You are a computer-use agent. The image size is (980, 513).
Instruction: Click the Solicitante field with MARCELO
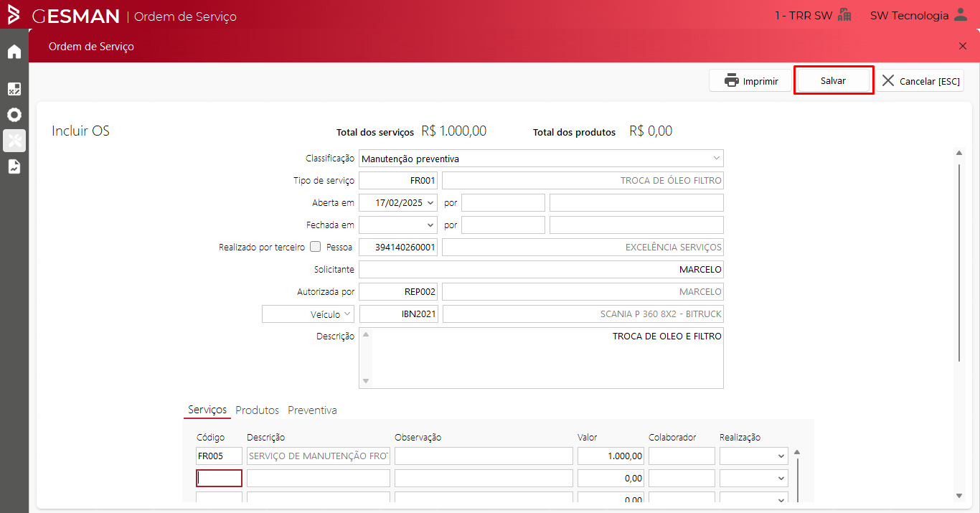pos(541,270)
